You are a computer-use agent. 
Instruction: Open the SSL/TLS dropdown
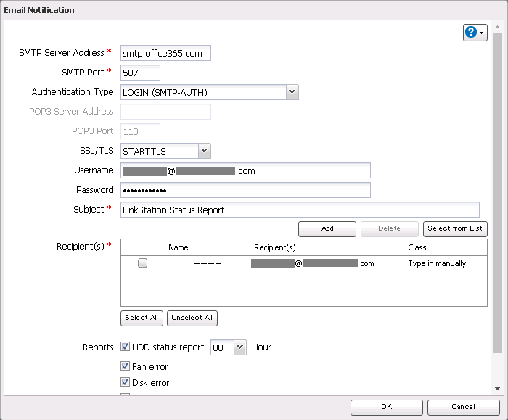point(204,151)
